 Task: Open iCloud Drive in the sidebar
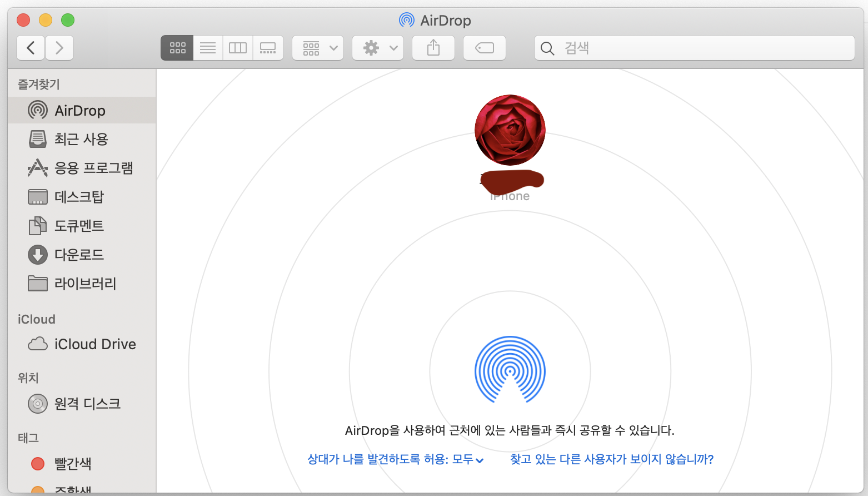tap(82, 344)
